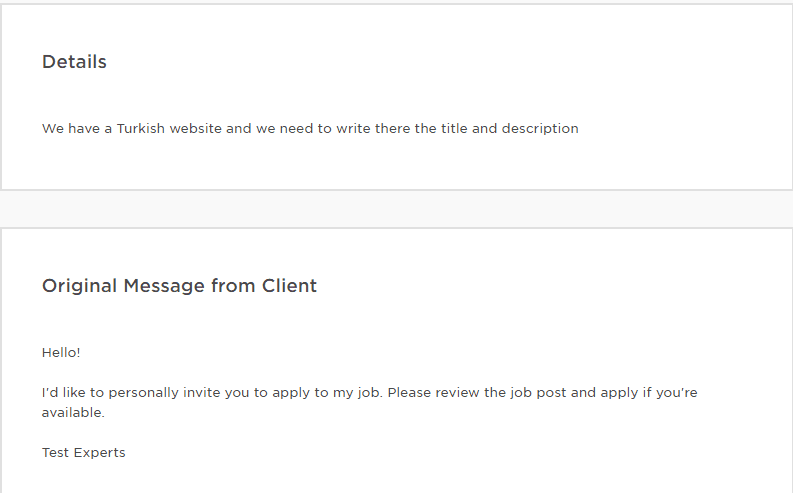
Task: Click the word Turkish in details text
Action: 141,129
